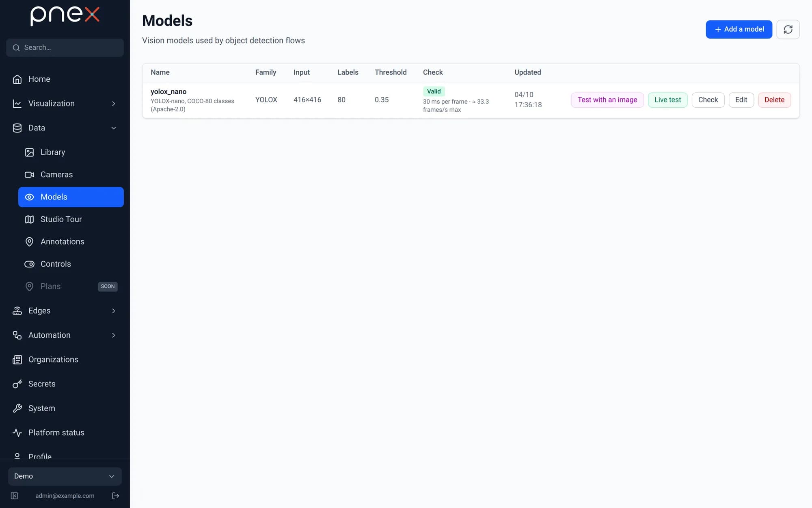Viewport: 812px width, 508px height.
Task: Click the Annotations pin icon
Action: pos(29,242)
